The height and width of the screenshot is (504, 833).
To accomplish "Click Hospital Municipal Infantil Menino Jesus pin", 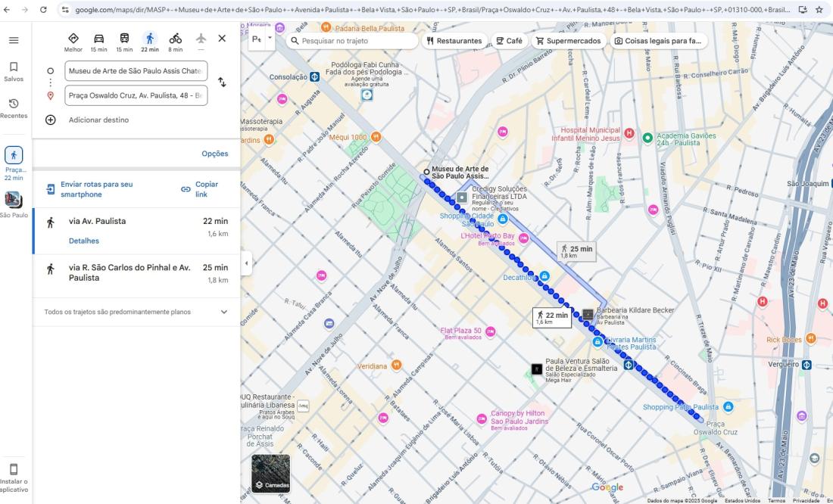I will [x=629, y=133].
